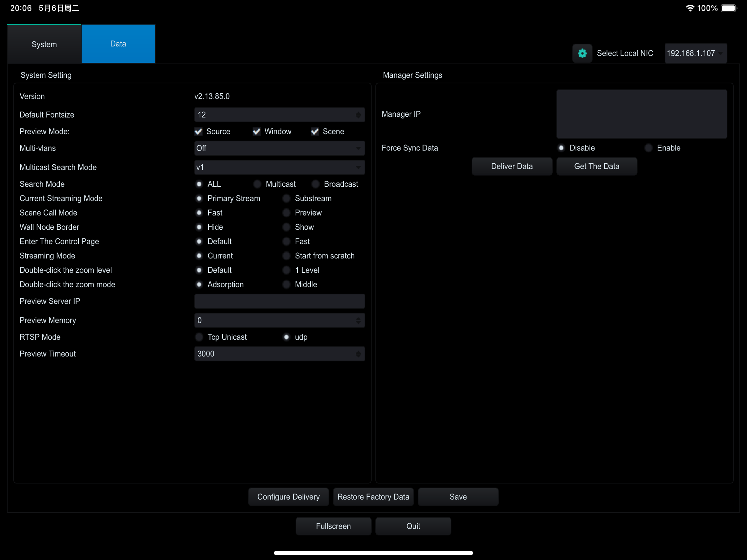747x560 pixels.
Task: Select Default for Enter The Control Page
Action: pyautogui.click(x=199, y=241)
